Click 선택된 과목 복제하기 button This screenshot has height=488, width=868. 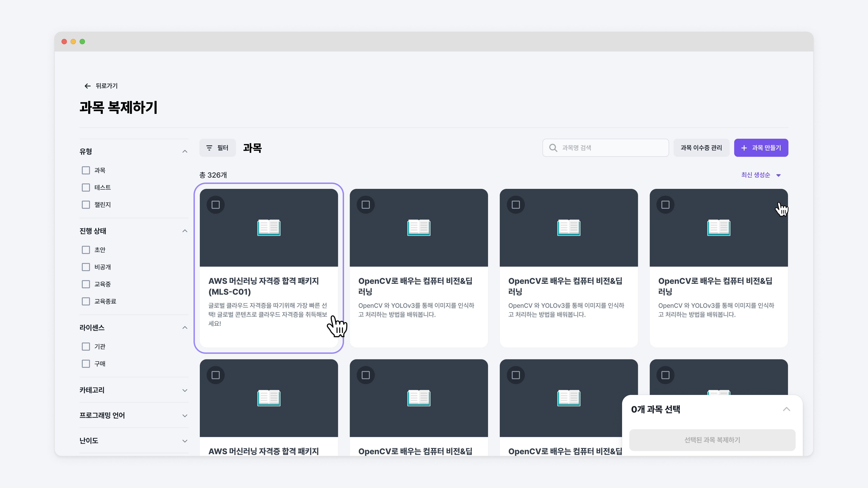[x=712, y=440]
